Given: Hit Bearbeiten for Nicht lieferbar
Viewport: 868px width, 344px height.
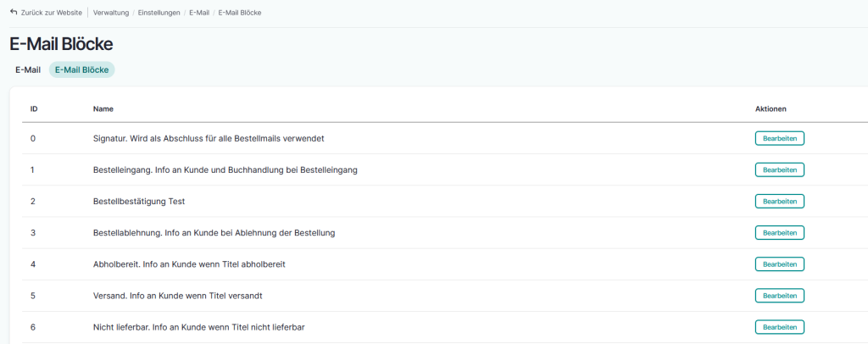Looking at the screenshot, I should pyautogui.click(x=779, y=327).
